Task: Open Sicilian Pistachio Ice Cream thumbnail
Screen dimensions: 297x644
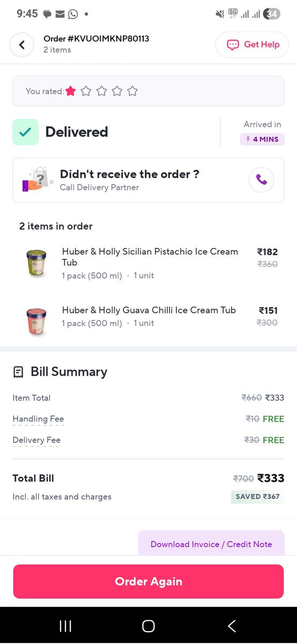Action: (x=36, y=263)
